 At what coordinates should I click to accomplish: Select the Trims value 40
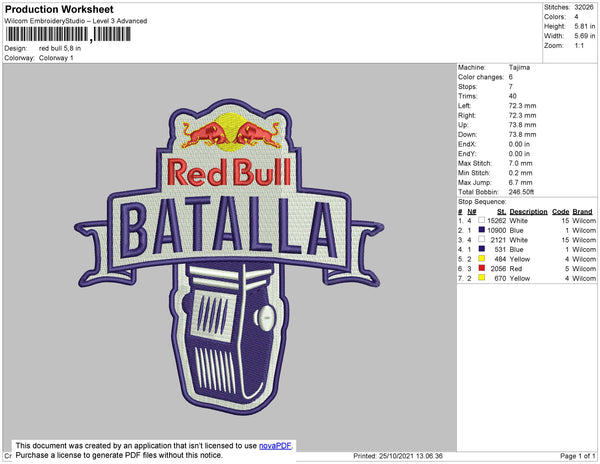click(513, 96)
